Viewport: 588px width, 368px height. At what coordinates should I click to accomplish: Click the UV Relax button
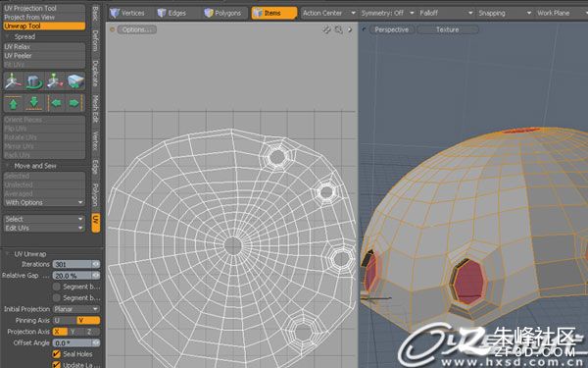44,47
